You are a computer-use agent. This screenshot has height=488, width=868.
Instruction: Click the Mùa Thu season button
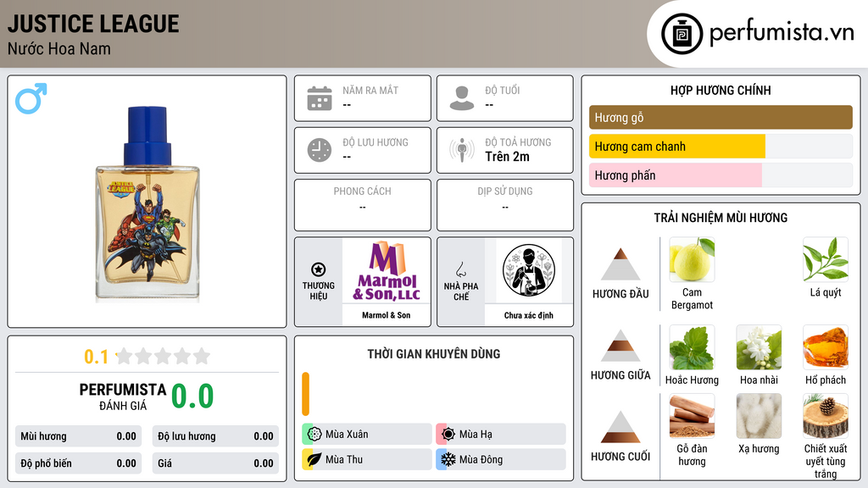click(x=367, y=459)
